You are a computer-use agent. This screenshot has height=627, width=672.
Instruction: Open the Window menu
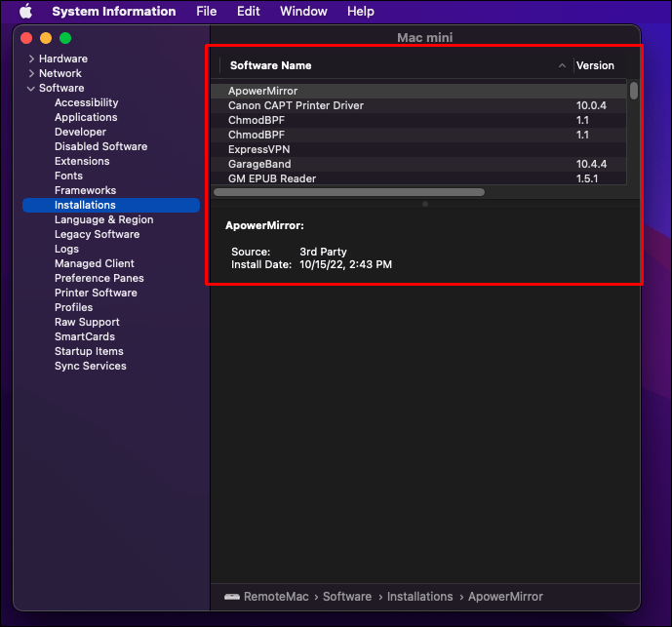[x=304, y=11]
